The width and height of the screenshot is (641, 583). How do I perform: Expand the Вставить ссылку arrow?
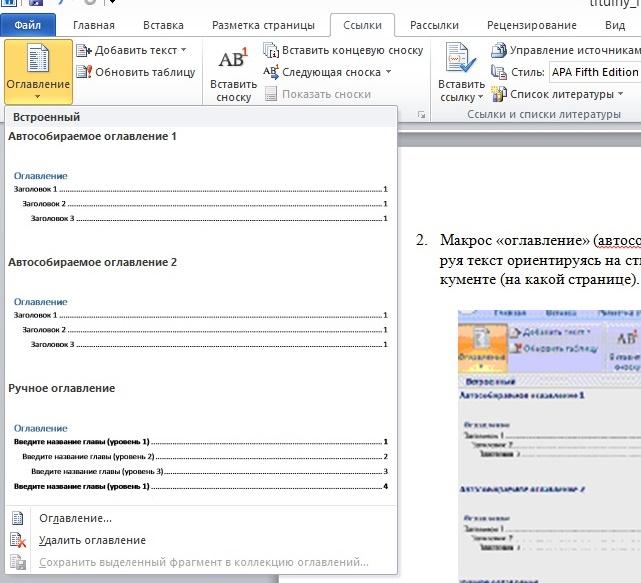pyautogui.click(x=481, y=97)
